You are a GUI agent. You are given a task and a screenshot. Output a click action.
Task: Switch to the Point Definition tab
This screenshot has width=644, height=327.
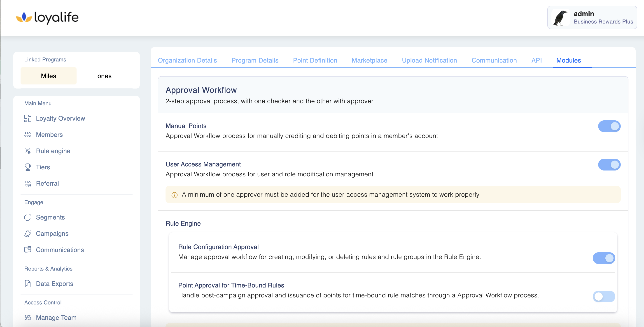coord(315,60)
